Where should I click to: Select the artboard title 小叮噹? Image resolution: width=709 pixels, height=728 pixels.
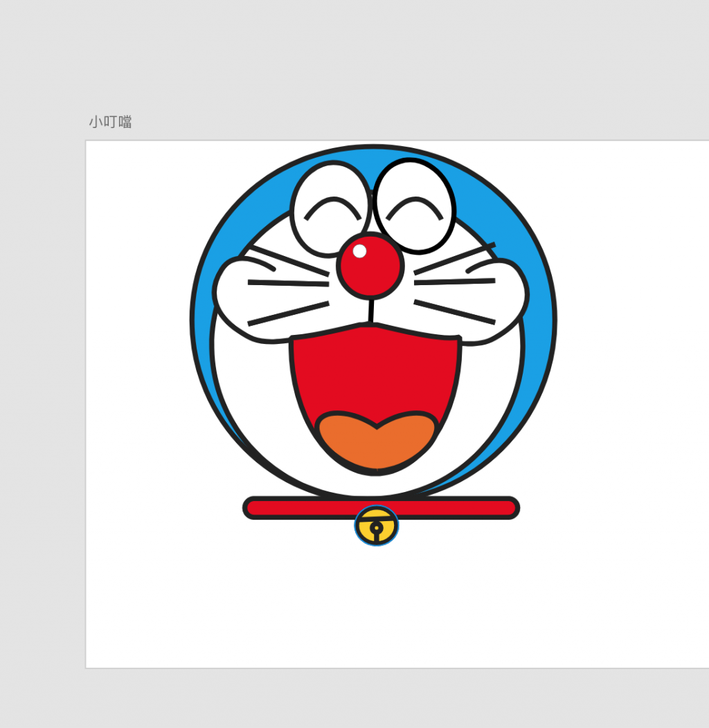point(111,122)
